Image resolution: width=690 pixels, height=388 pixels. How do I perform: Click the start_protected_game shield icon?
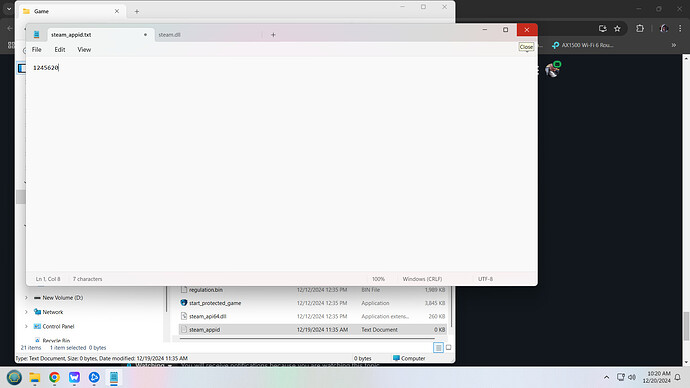pos(184,303)
